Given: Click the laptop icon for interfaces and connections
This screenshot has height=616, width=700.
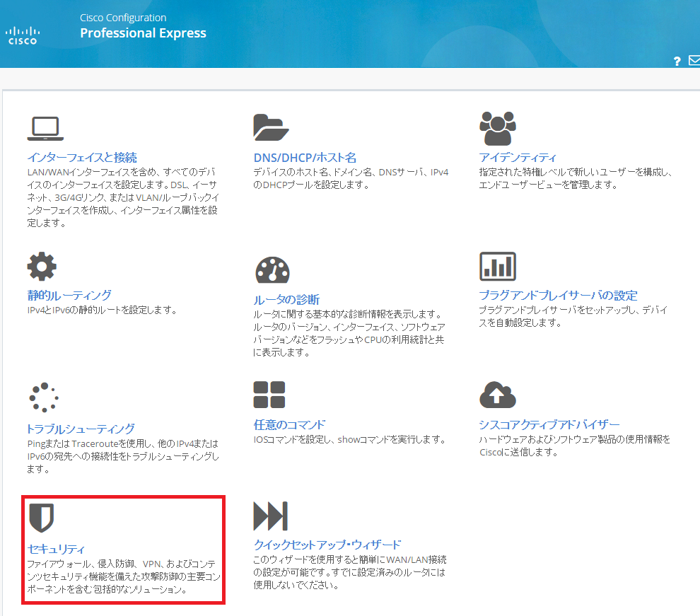Looking at the screenshot, I should click(45, 129).
